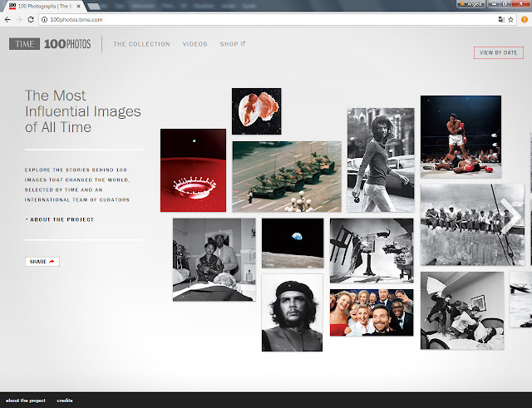Click the 100 PHOTOS logo

coord(67,44)
